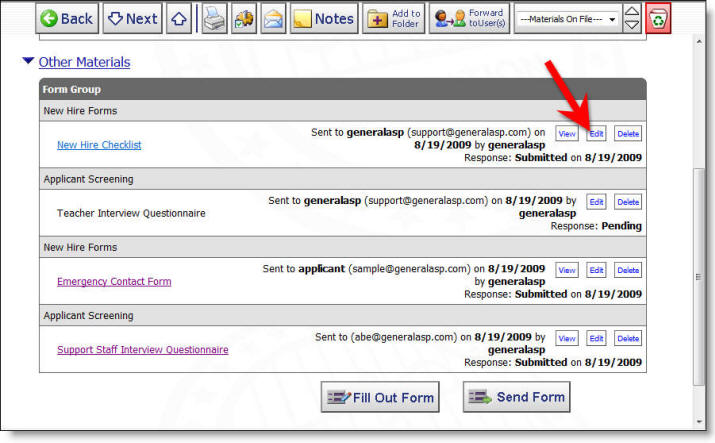Click the delivery truck icon
The height and width of the screenshot is (443, 715).
(243, 18)
